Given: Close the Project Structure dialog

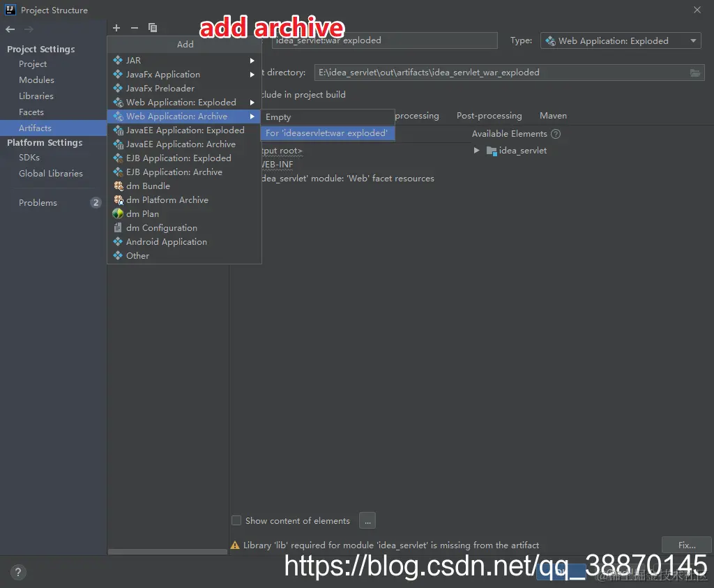Looking at the screenshot, I should point(697,10).
